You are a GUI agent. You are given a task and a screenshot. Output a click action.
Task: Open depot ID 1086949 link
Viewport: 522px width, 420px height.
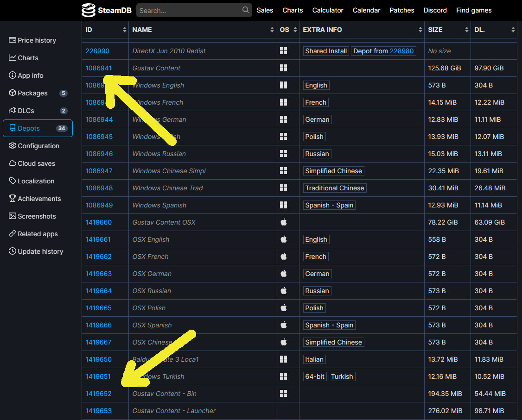(99, 205)
